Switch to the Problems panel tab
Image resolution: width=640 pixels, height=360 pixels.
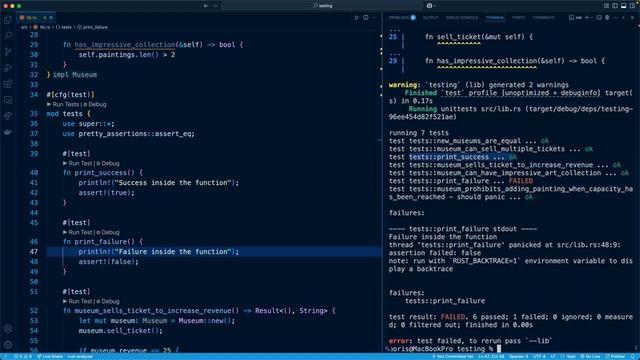[402, 18]
